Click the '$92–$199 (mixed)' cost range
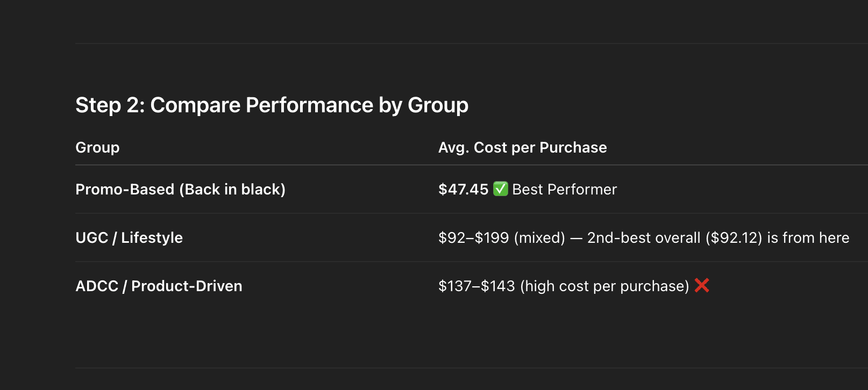 pyautogui.click(x=502, y=238)
